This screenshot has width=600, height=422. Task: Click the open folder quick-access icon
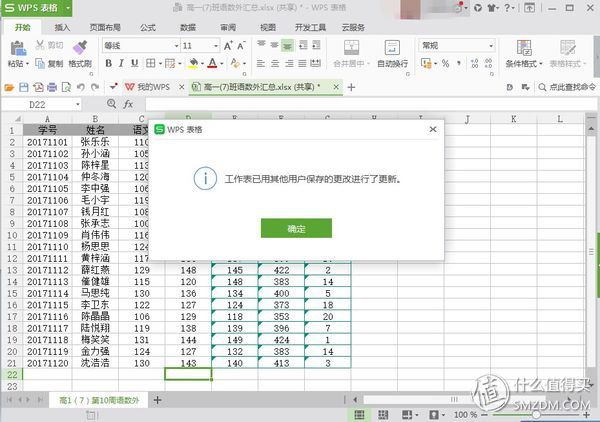point(9,88)
